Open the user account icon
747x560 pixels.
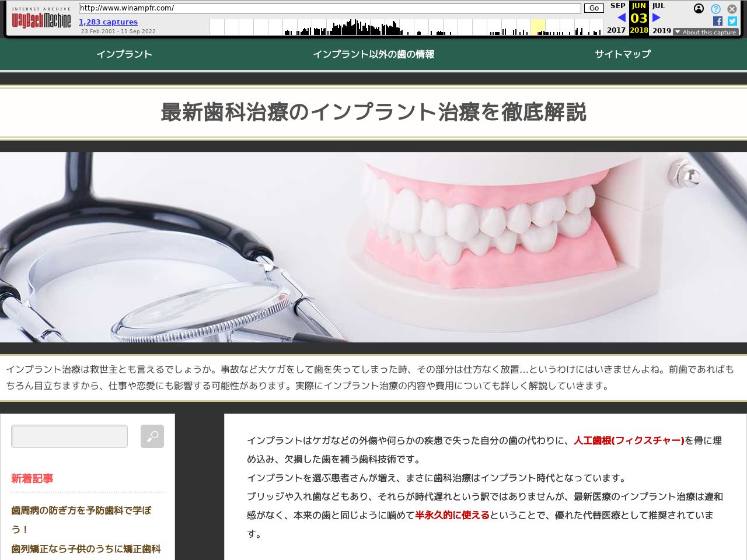point(699,9)
